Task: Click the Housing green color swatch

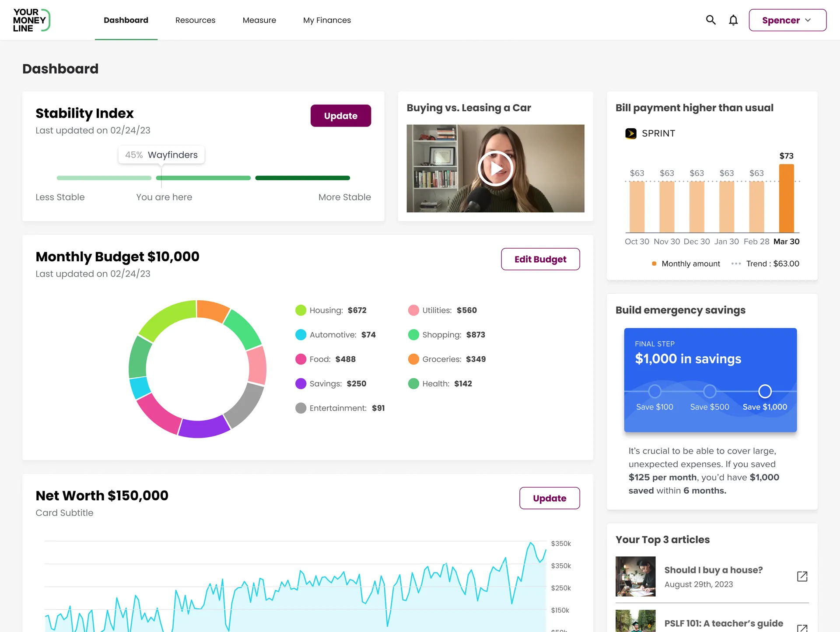Action: coord(301,310)
